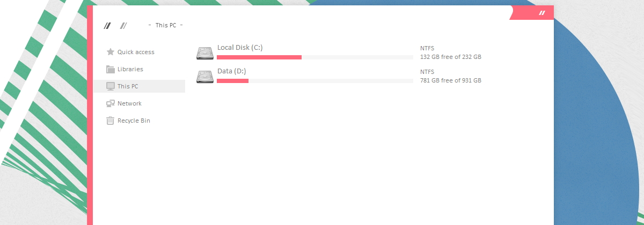Open Recycle Bin from the sidebar
Viewport: 644px width, 225px height.
[134, 121]
